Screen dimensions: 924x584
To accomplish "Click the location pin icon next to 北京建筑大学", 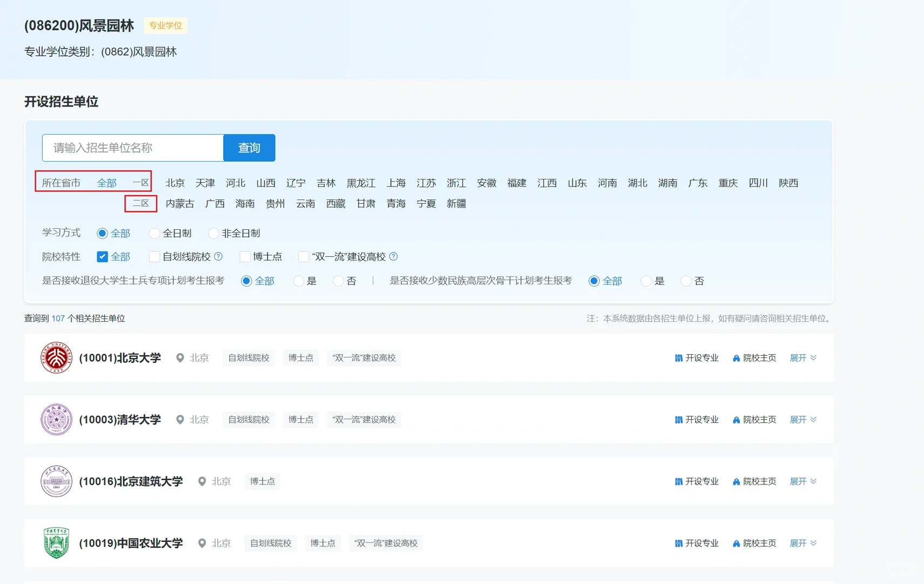I will [x=203, y=481].
